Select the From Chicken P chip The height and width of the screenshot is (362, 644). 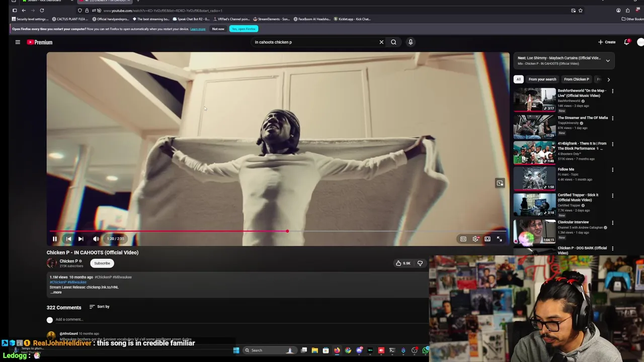point(577,79)
